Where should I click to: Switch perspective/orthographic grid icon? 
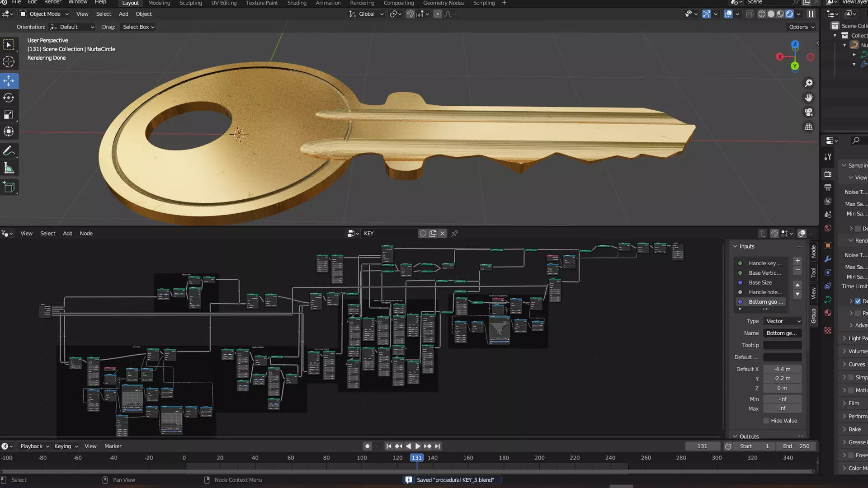(808, 127)
